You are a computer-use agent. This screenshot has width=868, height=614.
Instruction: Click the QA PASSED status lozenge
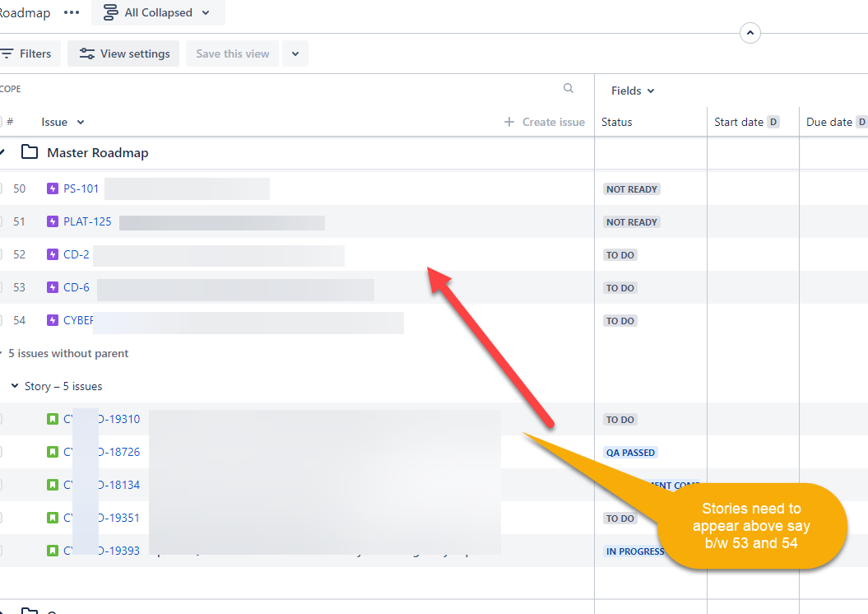pyautogui.click(x=630, y=453)
